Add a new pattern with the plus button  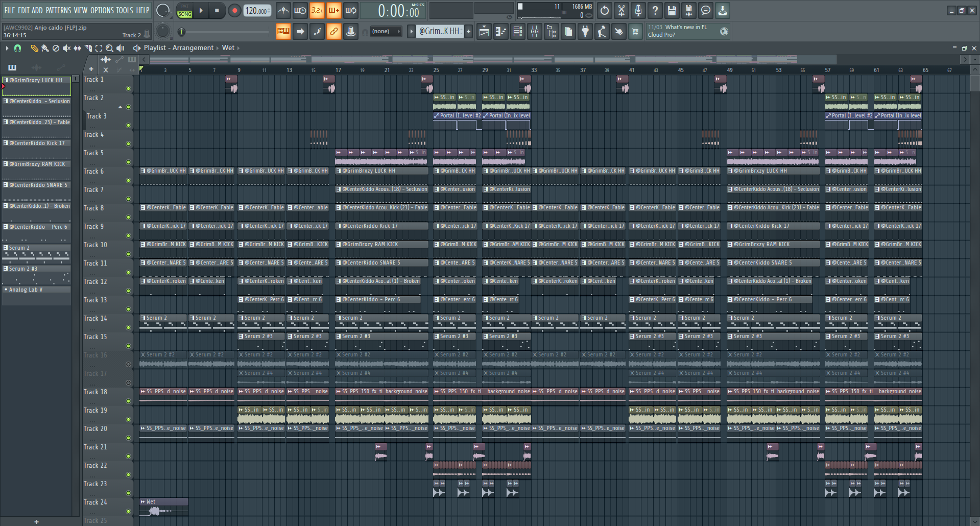(x=469, y=32)
